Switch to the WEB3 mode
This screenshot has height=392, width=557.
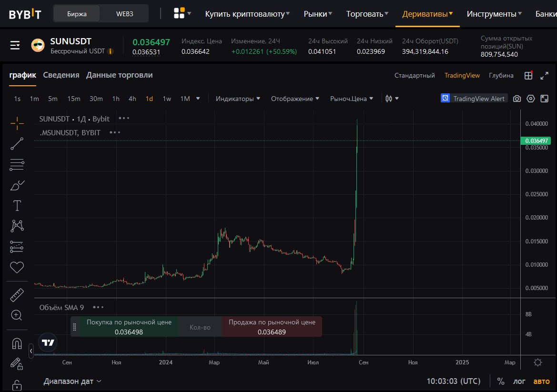coord(124,14)
